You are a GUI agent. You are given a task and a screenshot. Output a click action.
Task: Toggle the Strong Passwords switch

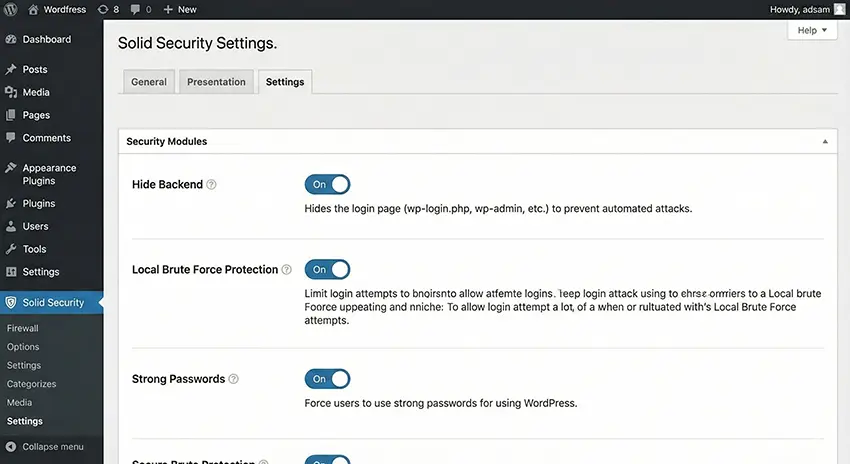pyautogui.click(x=327, y=379)
